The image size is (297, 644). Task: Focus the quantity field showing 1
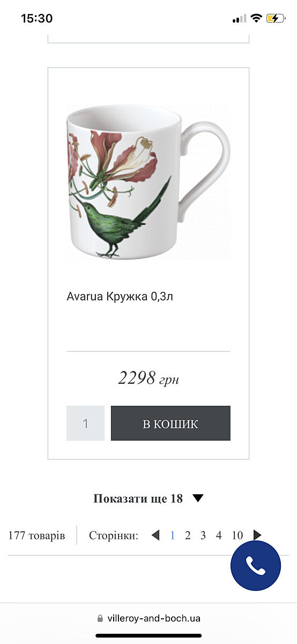(85, 423)
